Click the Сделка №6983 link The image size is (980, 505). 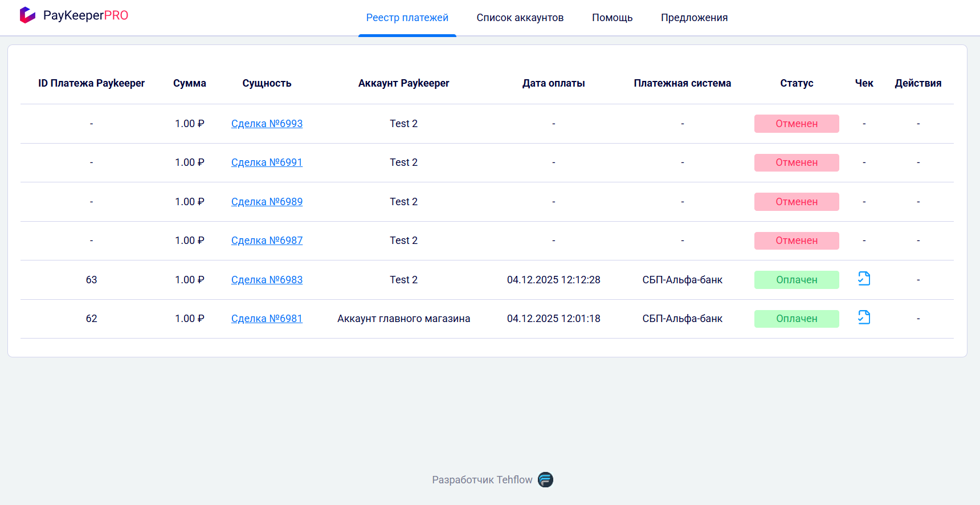[267, 280]
